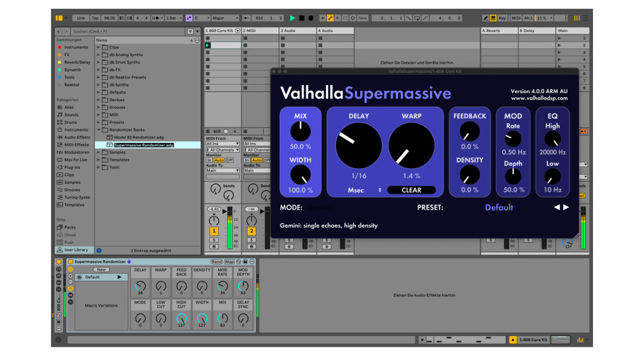644x355 pixels.
Task: Start playback with the green Play button
Action: coord(292,18)
